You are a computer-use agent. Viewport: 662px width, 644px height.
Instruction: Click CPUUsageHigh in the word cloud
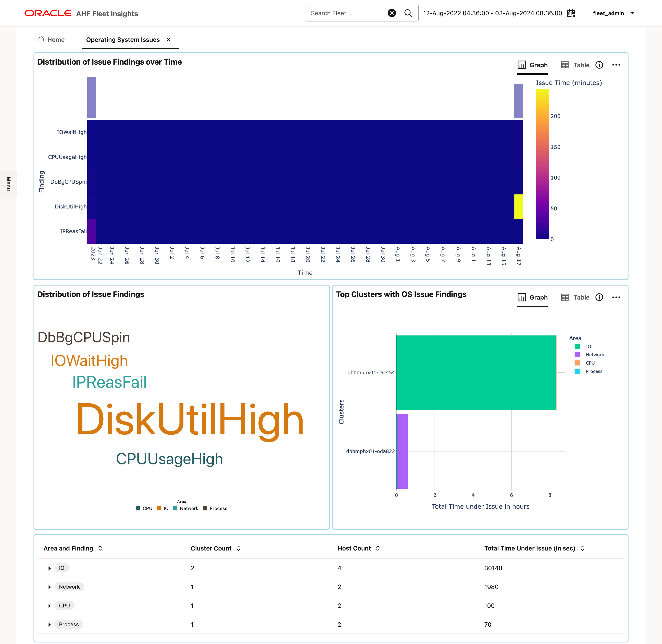tap(169, 459)
